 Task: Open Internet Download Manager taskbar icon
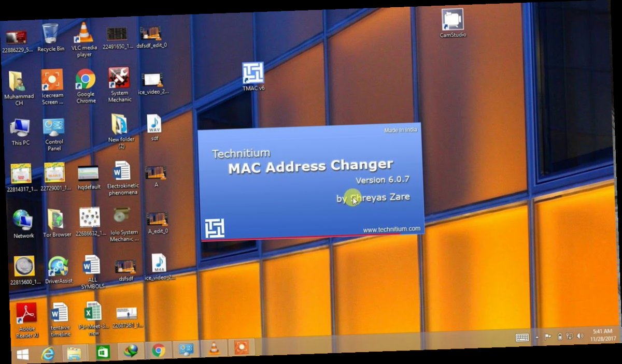click(130, 351)
